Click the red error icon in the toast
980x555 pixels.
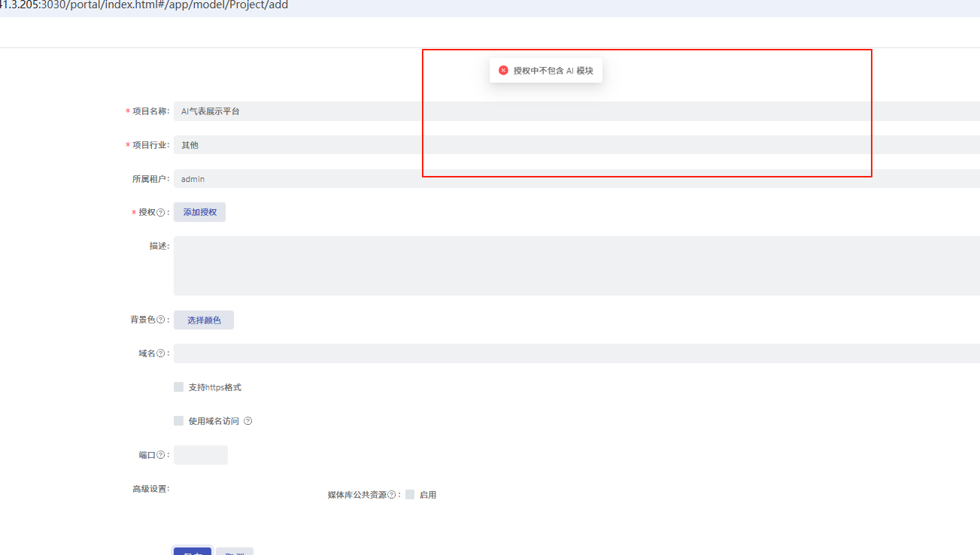503,70
